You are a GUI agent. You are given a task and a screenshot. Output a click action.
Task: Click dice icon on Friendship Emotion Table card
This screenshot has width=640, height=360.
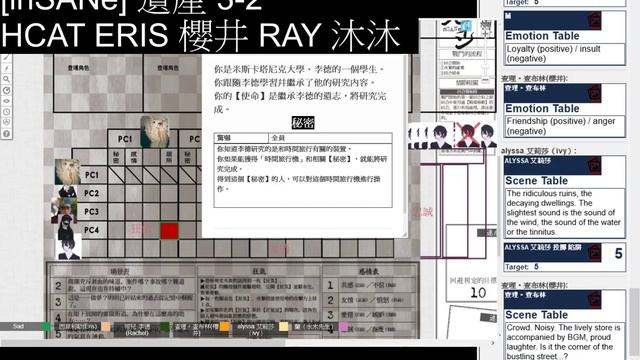point(594,93)
